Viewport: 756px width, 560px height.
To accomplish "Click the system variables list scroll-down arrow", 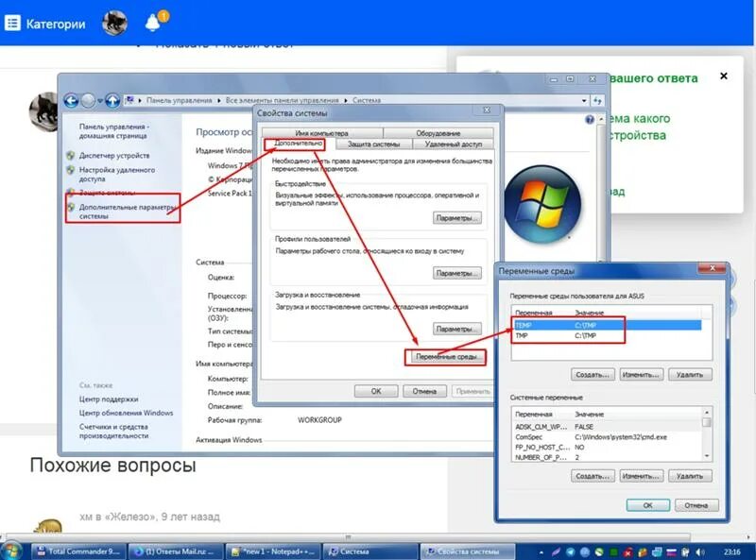I will click(x=706, y=456).
